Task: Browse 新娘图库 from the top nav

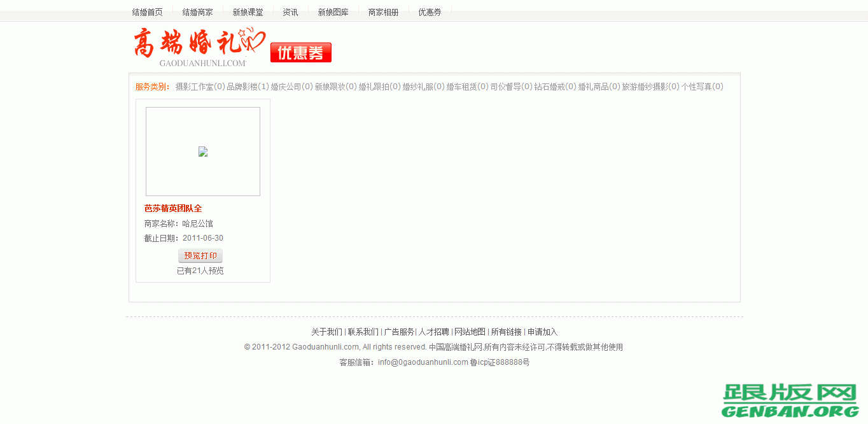Action: pyautogui.click(x=333, y=11)
